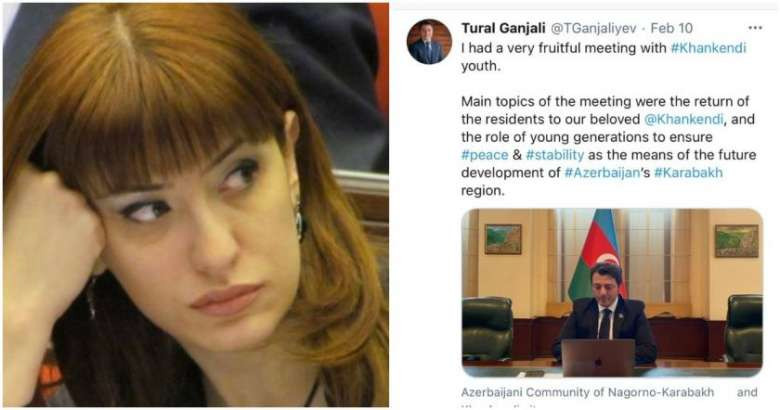Click the Feb 10 tweet timestamp
The image size is (780, 410).
(x=672, y=28)
